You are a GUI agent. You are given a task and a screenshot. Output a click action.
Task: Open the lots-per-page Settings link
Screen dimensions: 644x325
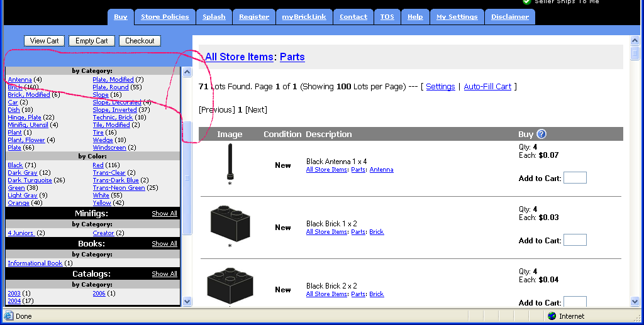pos(440,87)
